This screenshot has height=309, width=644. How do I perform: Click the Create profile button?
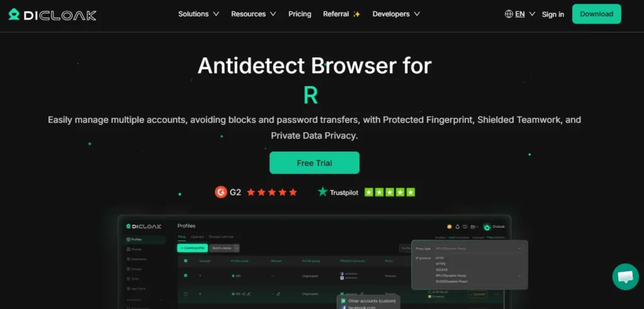click(x=192, y=248)
